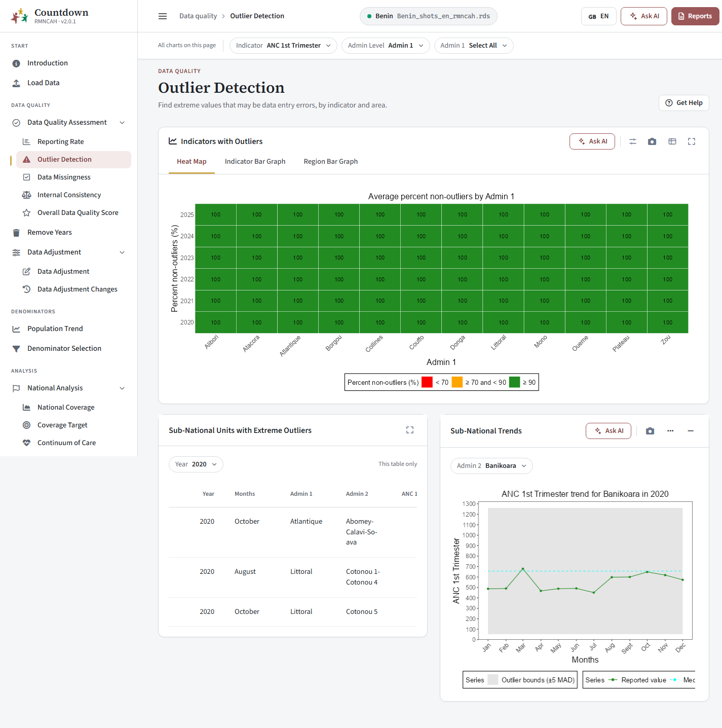Change Year 2020 filter dropdown
Screen dimensions: 722x728
click(x=196, y=464)
